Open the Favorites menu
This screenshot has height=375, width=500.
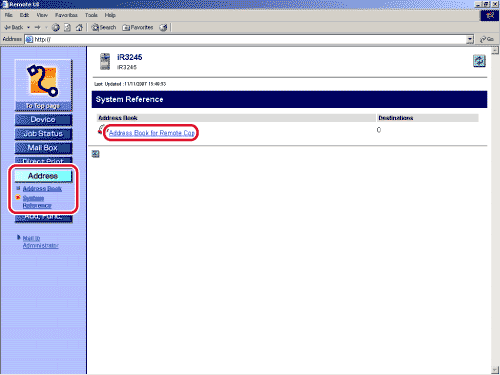tap(66, 15)
